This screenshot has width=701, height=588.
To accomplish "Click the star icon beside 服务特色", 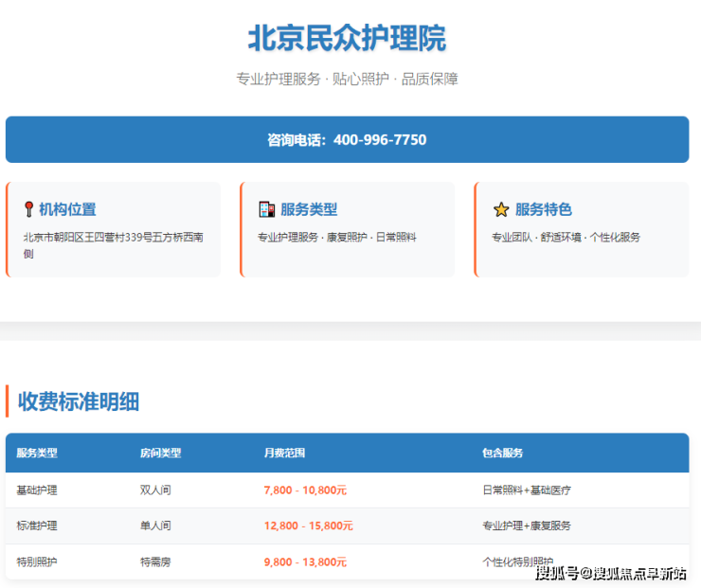I will (501, 210).
